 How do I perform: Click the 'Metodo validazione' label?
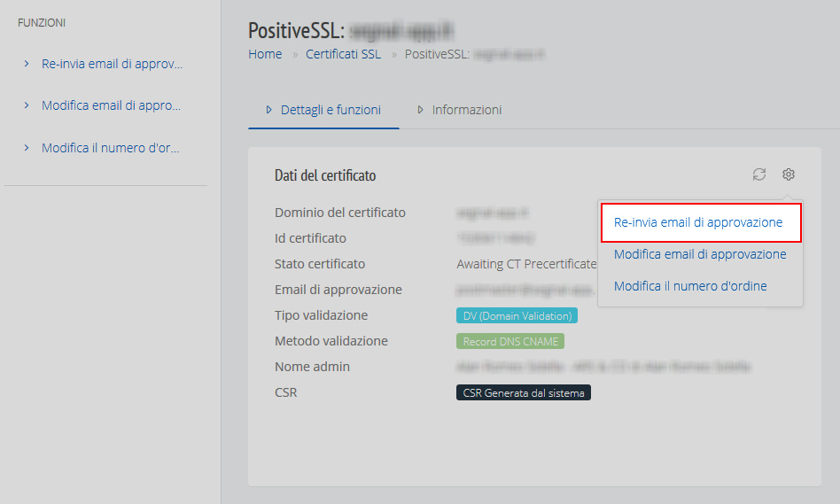coord(331,341)
